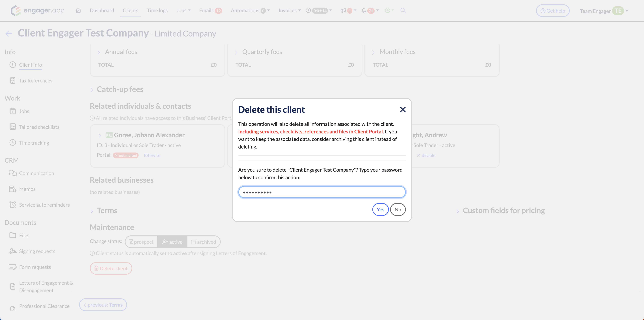Viewport: 644px width, 320px height.
Task: Set client status to archived
Action: (x=204, y=242)
